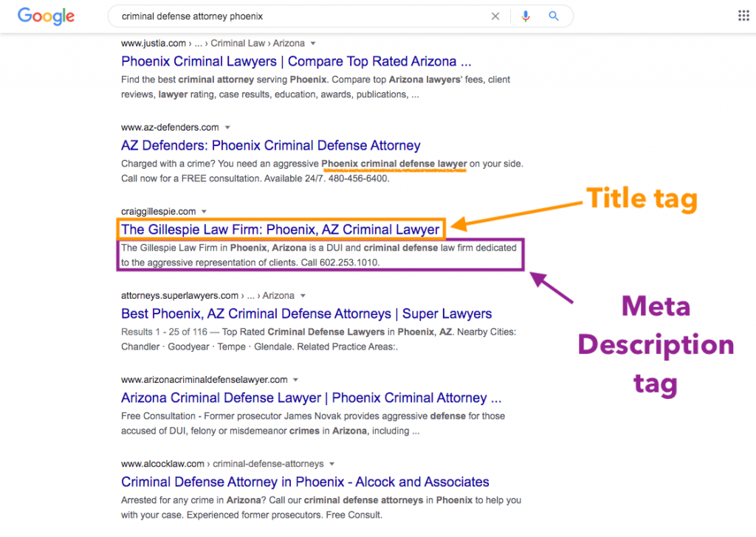Click the snippet starting 'Charged with a crime?'
The height and width of the screenshot is (537, 756).
[322, 171]
